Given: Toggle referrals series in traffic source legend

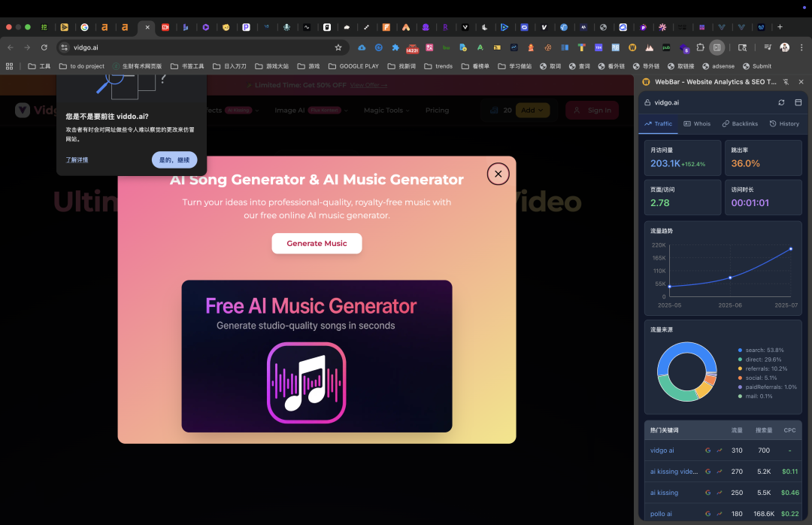Looking at the screenshot, I should pyautogui.click(x=762, y=369).
